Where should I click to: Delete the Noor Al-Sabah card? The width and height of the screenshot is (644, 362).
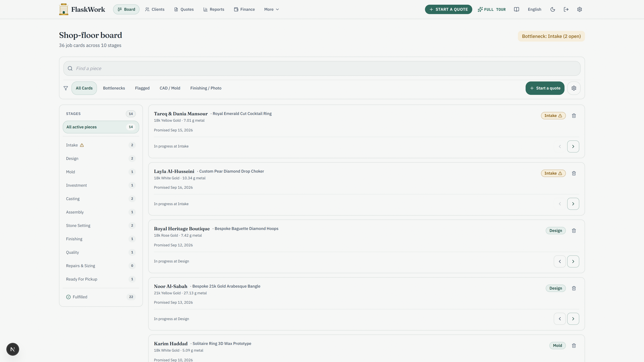pos(574,288)
